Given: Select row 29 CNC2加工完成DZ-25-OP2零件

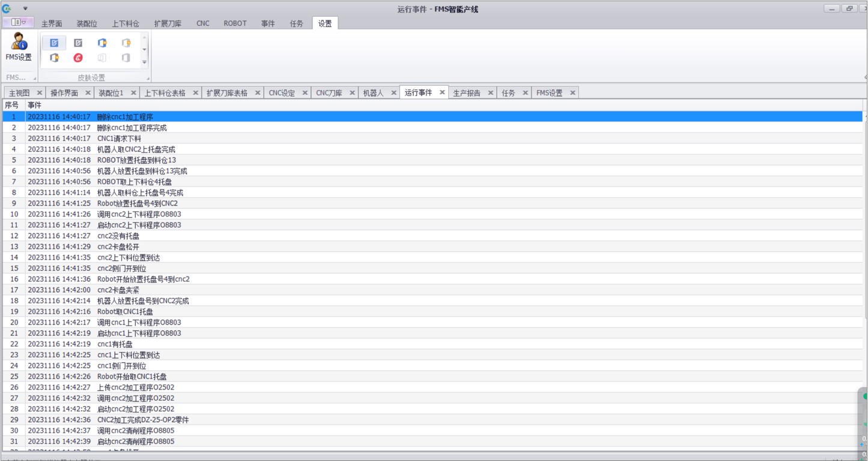Looking at the screenshot, I should [143, 420].
